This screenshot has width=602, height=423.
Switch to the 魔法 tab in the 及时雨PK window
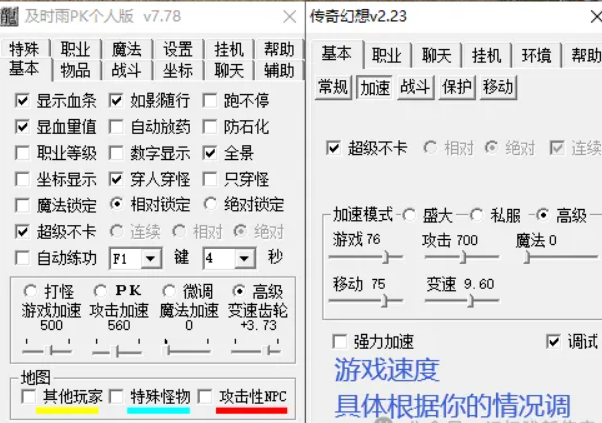pyautogui.click(x=127, y=50)
